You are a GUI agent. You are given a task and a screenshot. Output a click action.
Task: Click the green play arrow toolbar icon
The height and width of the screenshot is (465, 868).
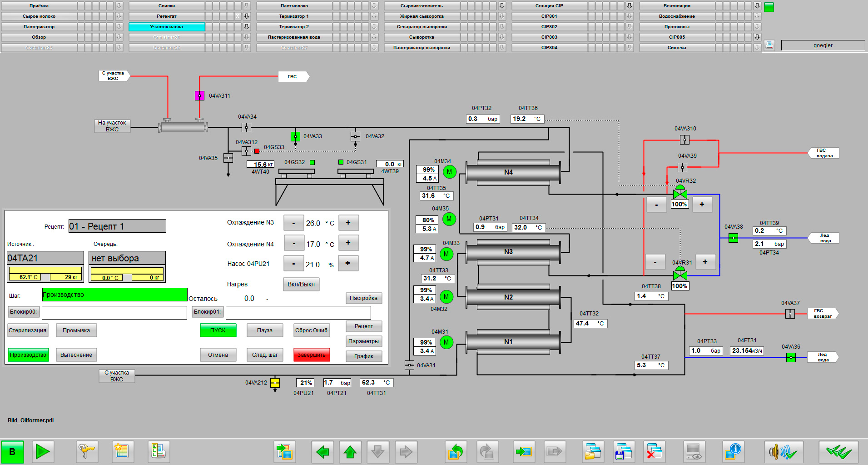(x=43, y=452)
